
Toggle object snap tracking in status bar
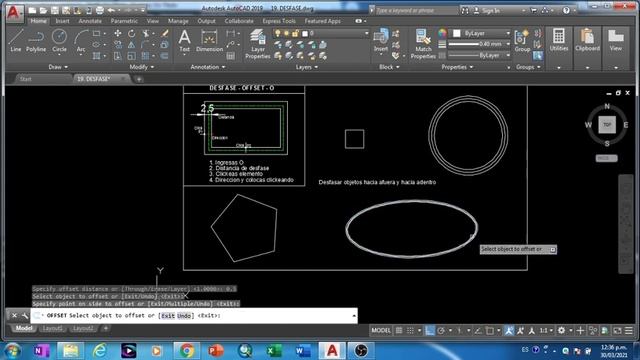click(478, 331)
